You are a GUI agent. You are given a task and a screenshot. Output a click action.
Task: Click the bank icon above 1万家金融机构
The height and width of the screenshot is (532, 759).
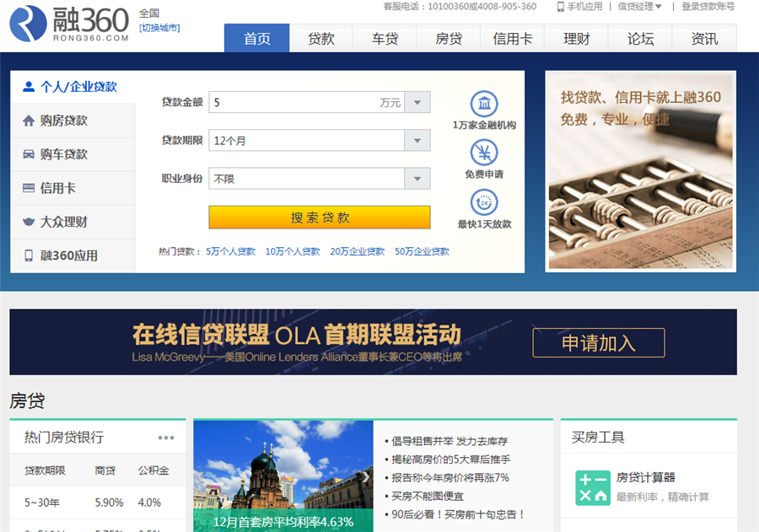coord(484,105)
